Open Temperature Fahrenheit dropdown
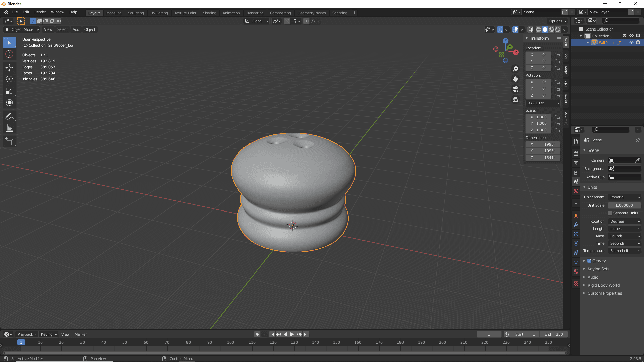 (625, 251)
